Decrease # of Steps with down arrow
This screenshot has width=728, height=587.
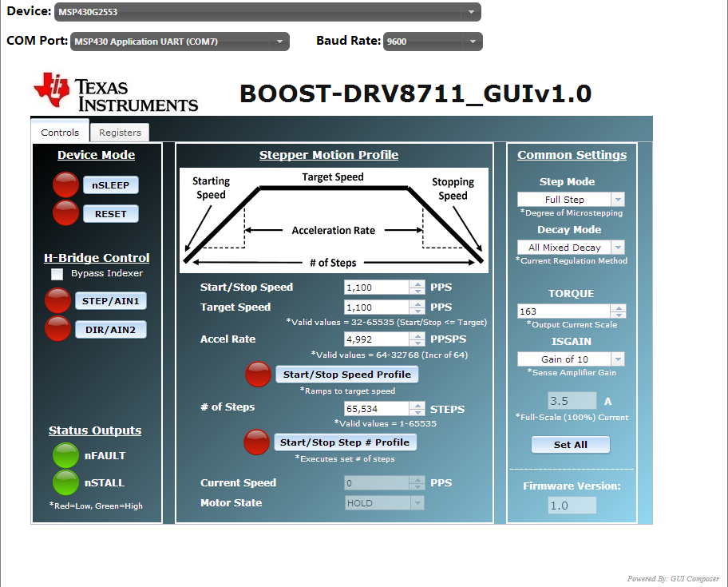417,412
